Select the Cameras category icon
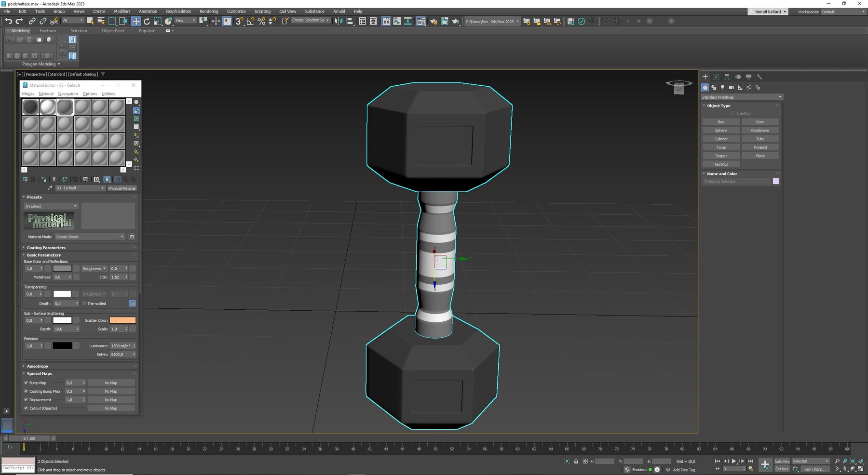868x475 pixels. click(x=732, y=87)
